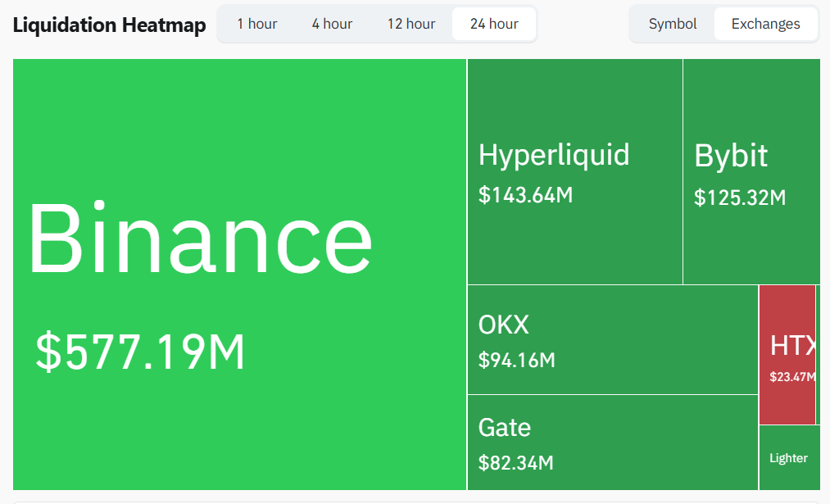830x504 pixels.
Task: Switch to the 12 hour timeframe
Action: pos(411,24)
